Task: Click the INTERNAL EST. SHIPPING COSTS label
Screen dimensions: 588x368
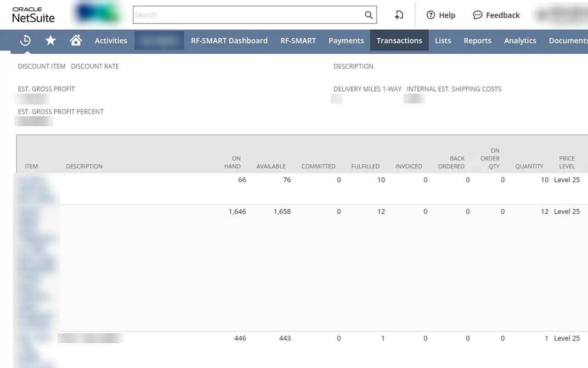Action: (x=454, y=89)
